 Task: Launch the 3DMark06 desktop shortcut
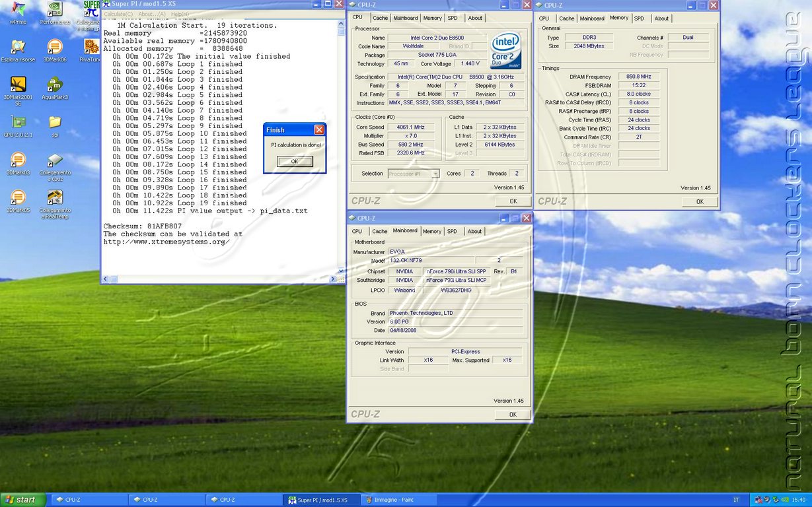55,51
